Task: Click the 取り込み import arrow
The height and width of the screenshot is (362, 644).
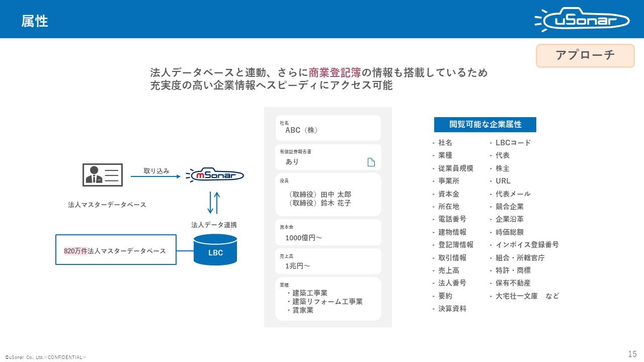Action: point(155,176)
